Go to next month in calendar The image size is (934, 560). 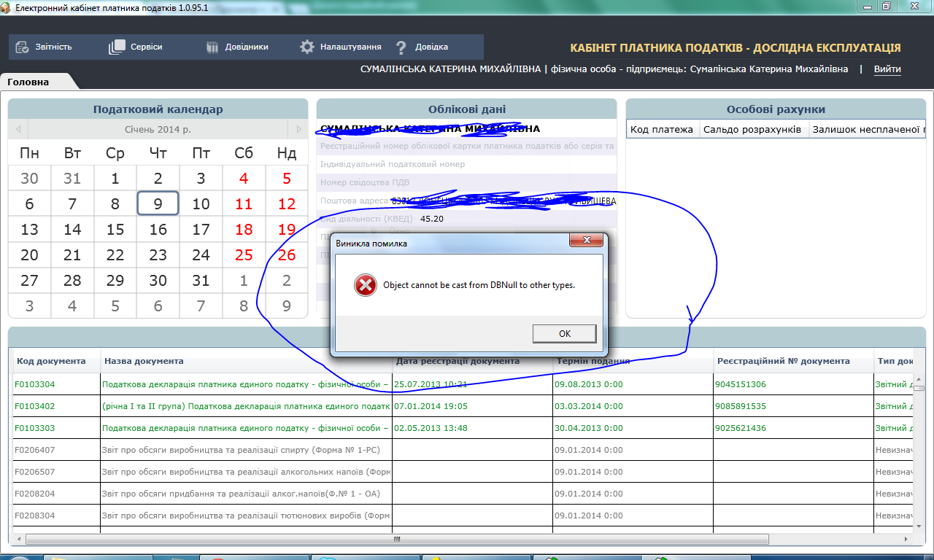(x=298, y=129)
